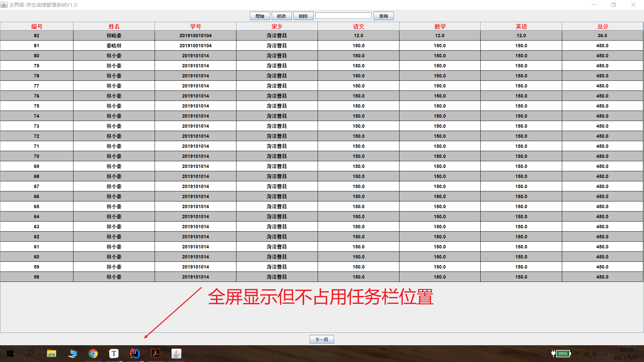Click the 总分 column header

coord(603,26)
